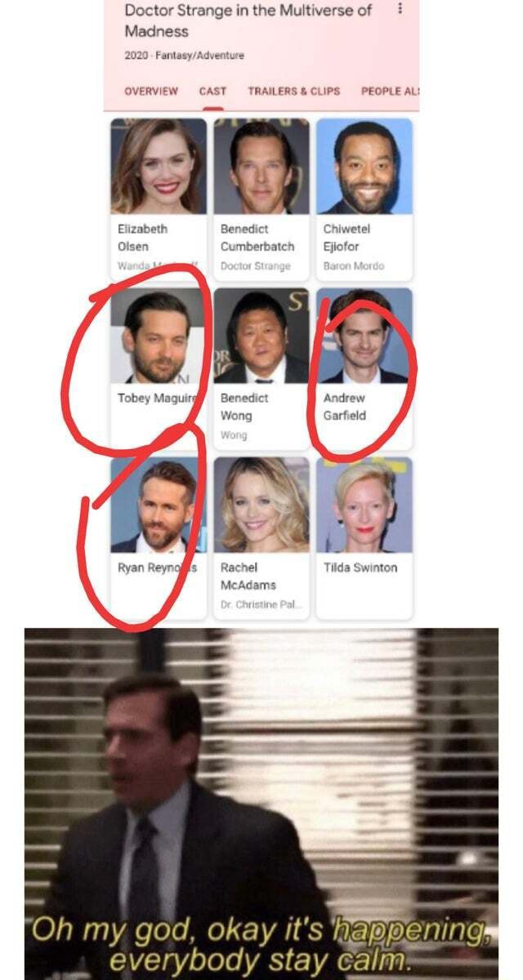Image resolution: width=523 pixels, height=980 pixels.
Task: Click the movie title heading
Action: [248, 21]
